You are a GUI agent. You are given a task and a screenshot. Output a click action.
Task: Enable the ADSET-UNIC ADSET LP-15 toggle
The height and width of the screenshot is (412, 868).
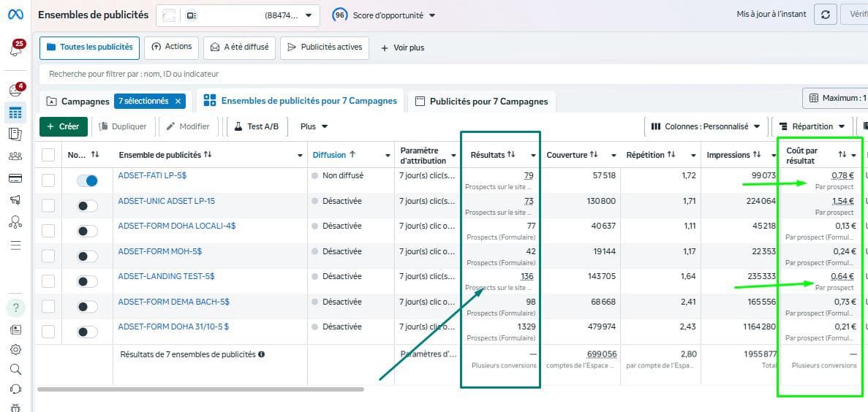[87, 206]
